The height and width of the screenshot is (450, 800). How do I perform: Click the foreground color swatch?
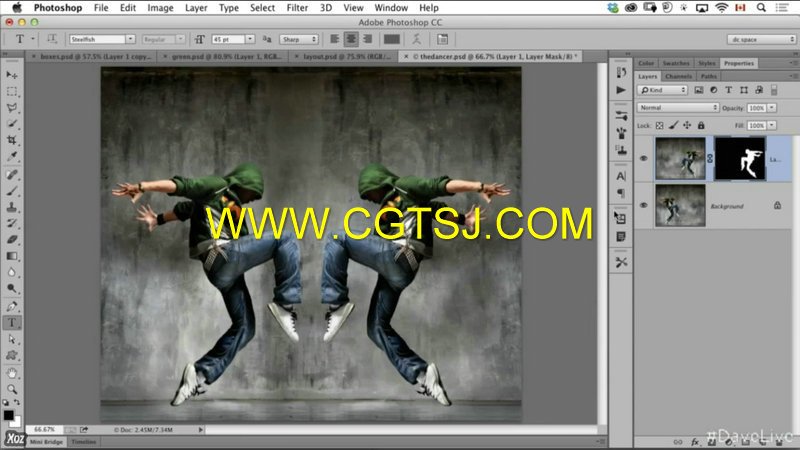pyautogui.click(x=9, y=415)
